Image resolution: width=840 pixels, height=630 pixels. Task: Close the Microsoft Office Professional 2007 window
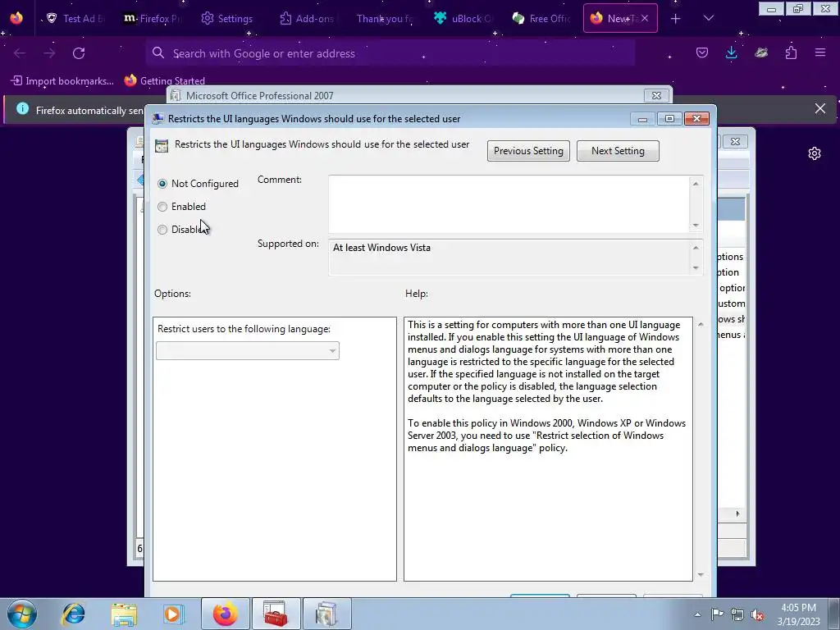pyautogui.click(x=656, y=95)
